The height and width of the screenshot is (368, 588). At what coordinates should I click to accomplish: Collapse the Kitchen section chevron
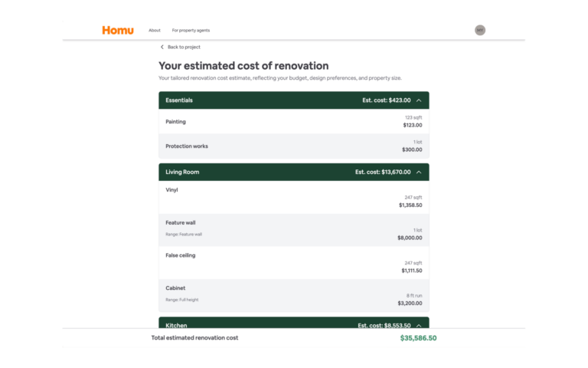(x=419, y=325)
